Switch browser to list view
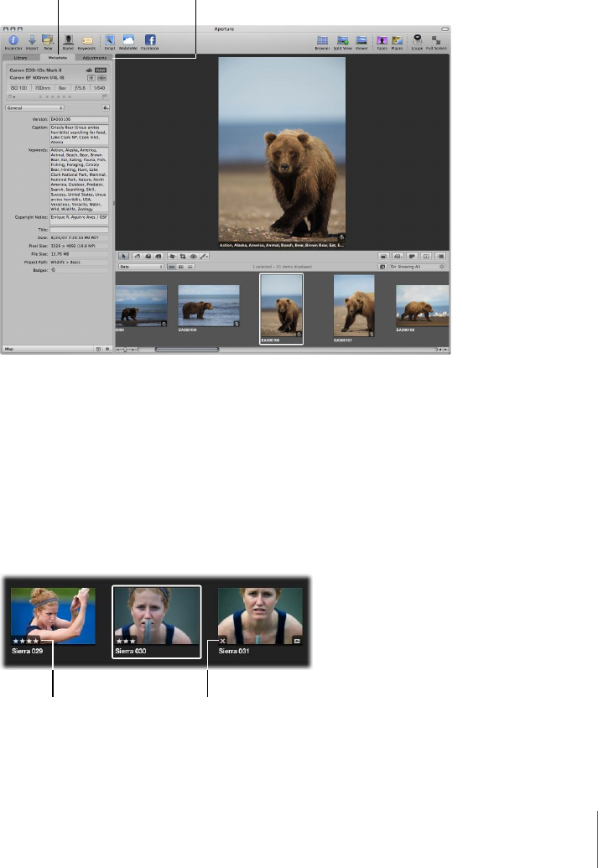The height and width of the screenshot is (868, 598). tap(190, 267)
